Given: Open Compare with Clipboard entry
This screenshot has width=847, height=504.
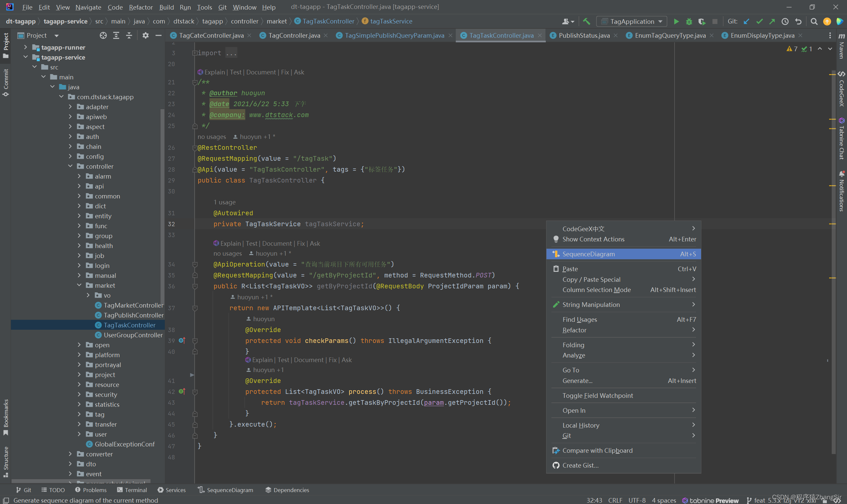Looking at the screenshot, I should (623, 450).
